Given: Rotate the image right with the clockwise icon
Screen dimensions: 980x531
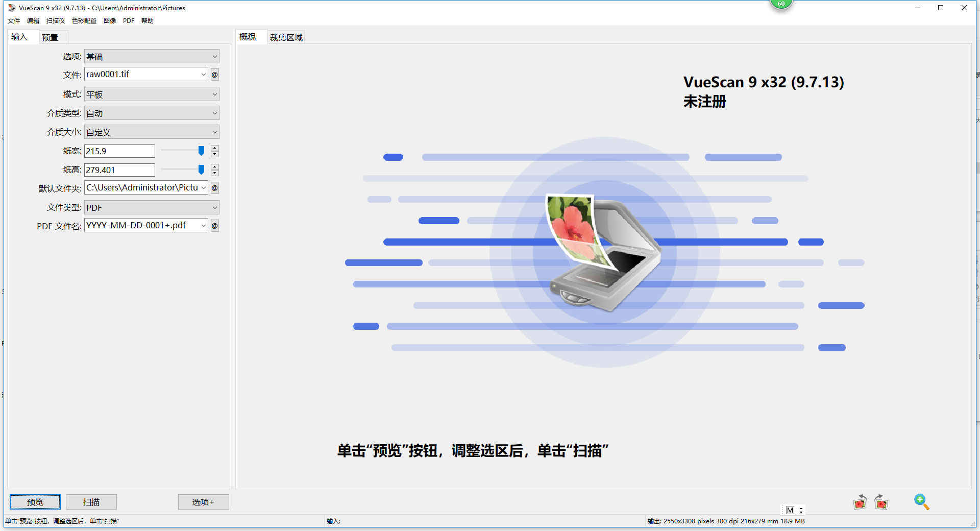Looking at the screenshot, I should click(x=881, y=502).
